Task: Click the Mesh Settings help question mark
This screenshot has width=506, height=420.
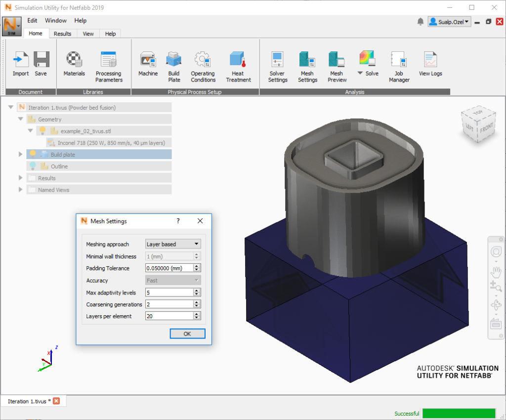Action: tap(178, 221)
